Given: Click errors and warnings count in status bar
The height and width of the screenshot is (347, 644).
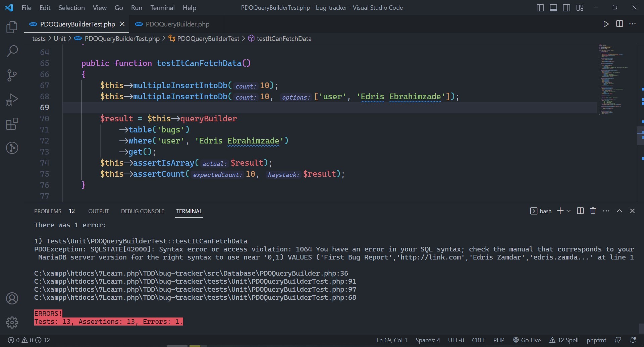Looking at the screenshot, I should click(29, 340).
